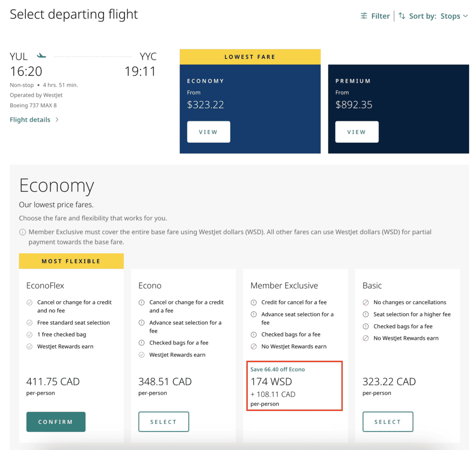Viewport: 476px width, 450px height.
Task: Click prohibited icon beside Member Exclusive No WestJet Rewards earn
Action: coord(254,347)
